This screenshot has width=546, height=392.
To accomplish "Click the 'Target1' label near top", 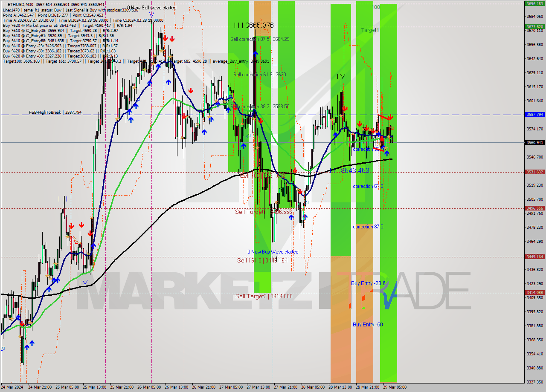I will [370, 30].
